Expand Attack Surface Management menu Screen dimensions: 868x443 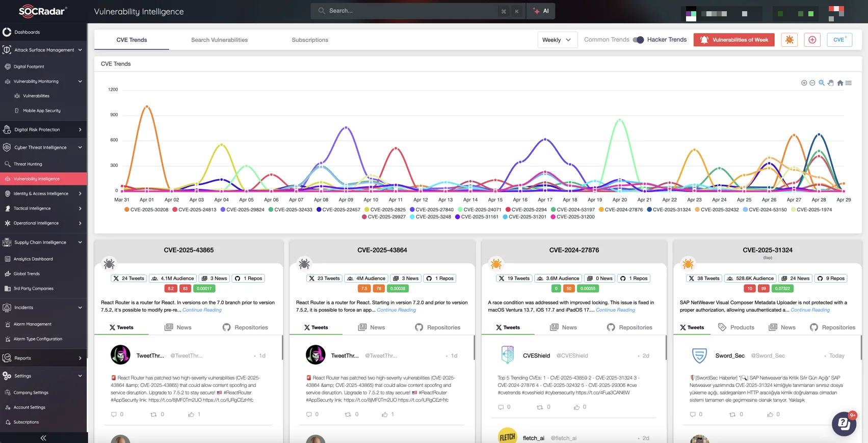tap(43, 50)
